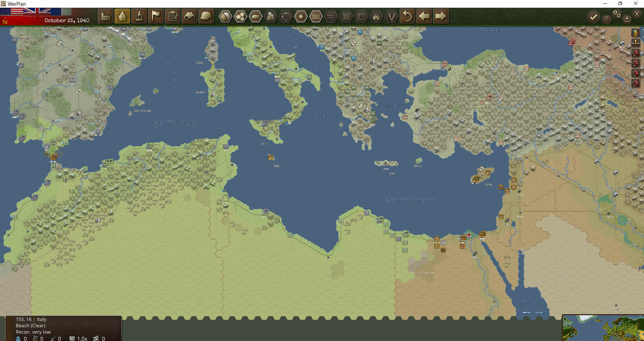Click the 'Eastern Mediterranean' sea label
The height and width of the screenshot is (341, 644).
412,200
